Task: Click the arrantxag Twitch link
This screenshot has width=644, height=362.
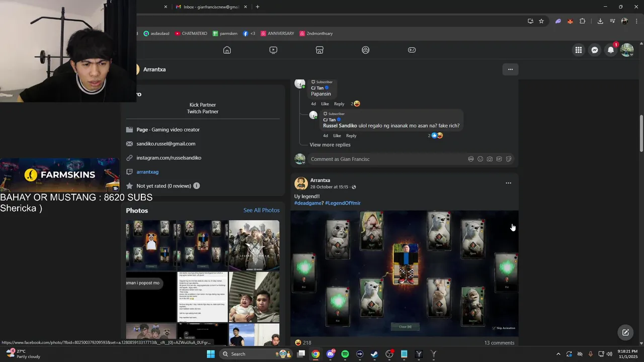Action: (x=147, y=172)
